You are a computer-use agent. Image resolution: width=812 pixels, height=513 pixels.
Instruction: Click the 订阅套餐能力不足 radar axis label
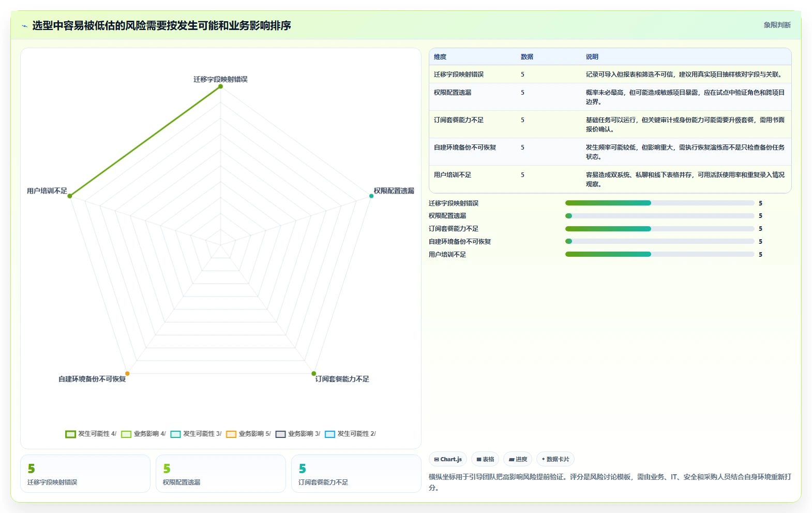[x=342, y=379]
